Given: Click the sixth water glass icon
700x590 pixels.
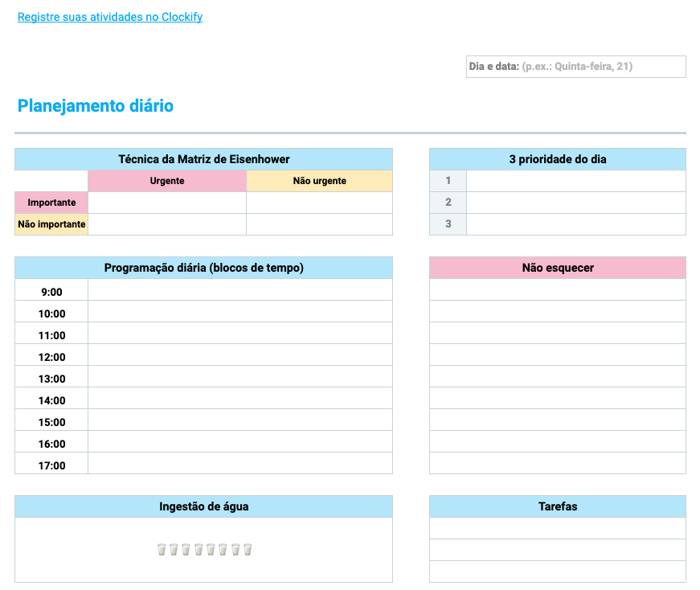Looking at the screenshot, I should coord(222,550).
